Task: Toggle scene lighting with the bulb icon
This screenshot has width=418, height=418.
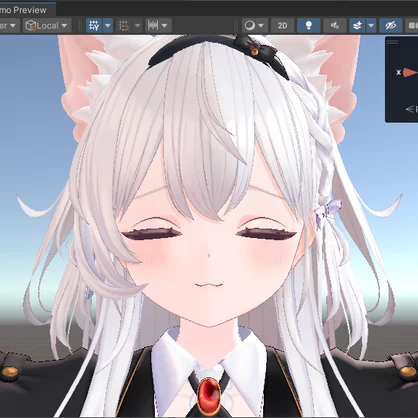Action: (x=309, y=26)
